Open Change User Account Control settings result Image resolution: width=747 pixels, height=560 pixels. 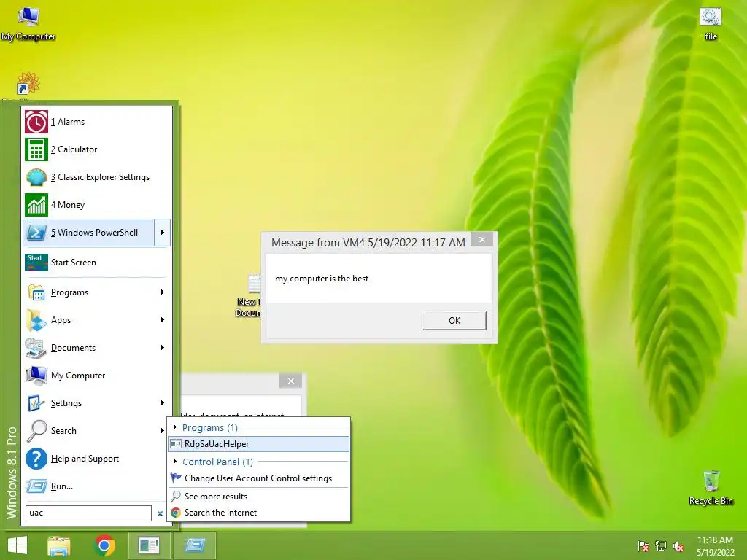[259, 478]
